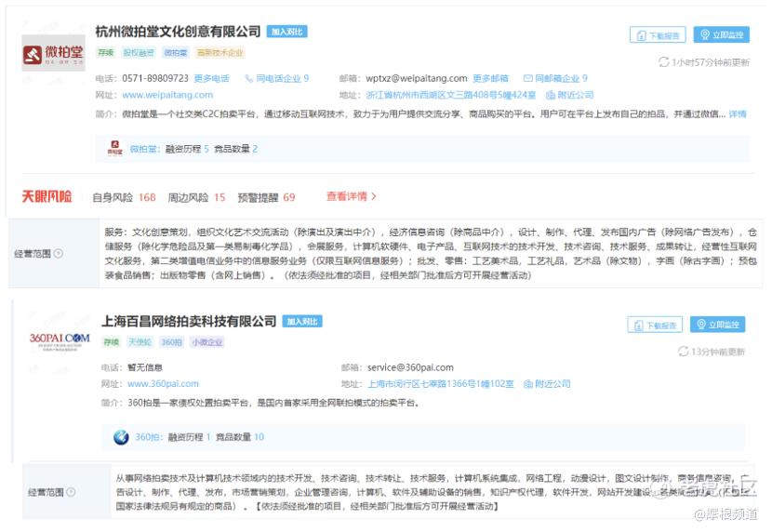Expand 查看详情 risk details
The image size is (772, 532).
pyautogui.click(x=352, y=196)
